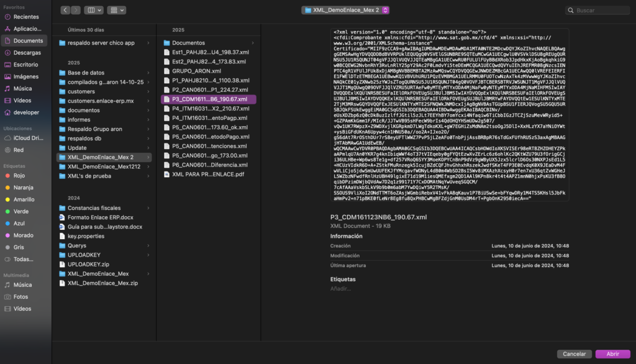
Task: Select the XML_DemoEnlace_Mex.zip file
Action: [x=104, y=283]
